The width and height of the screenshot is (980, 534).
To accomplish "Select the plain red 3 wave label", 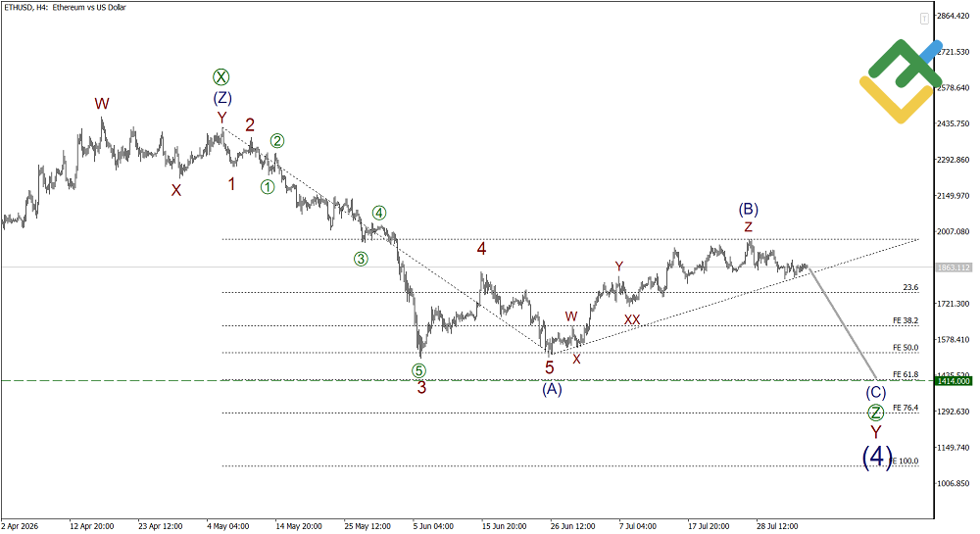I will coord(421,388).
